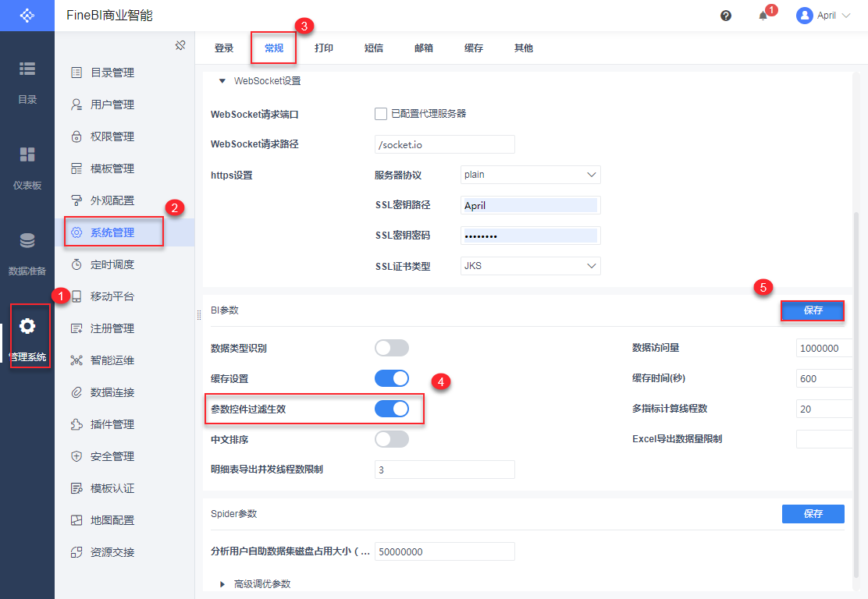Edit the 明细表导出并发线程数限制 field
Screen dimensions: 868x599
(x=444, y=470)
